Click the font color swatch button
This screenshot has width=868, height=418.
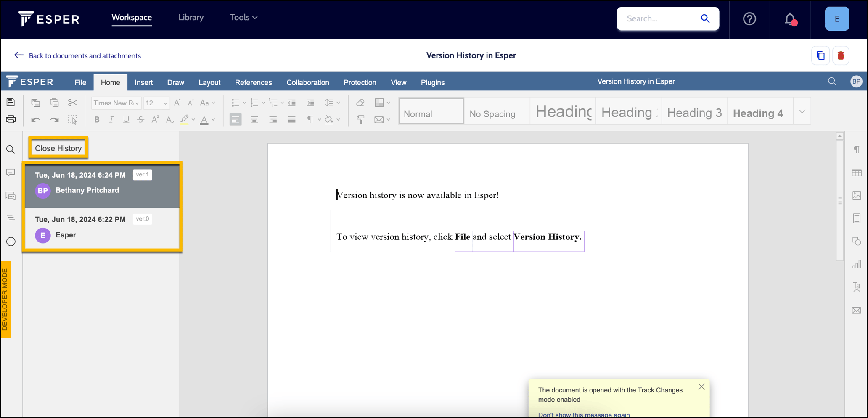tap(204, 120)
